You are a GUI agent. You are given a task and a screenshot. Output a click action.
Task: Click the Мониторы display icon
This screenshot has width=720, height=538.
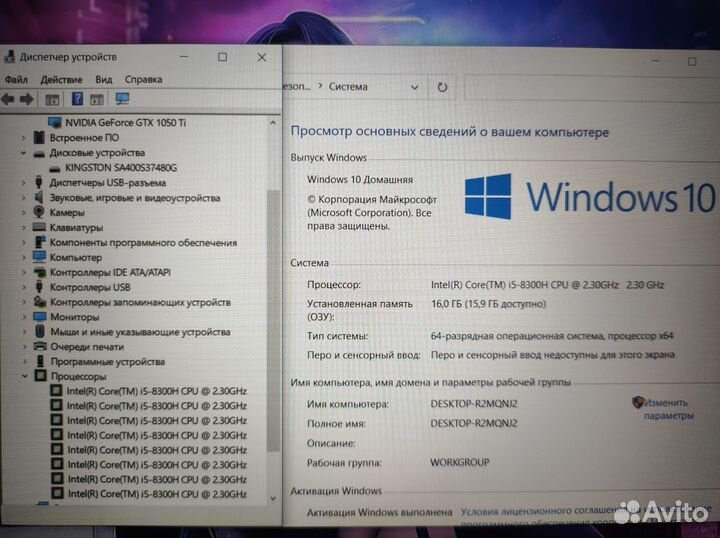point(40,317)
